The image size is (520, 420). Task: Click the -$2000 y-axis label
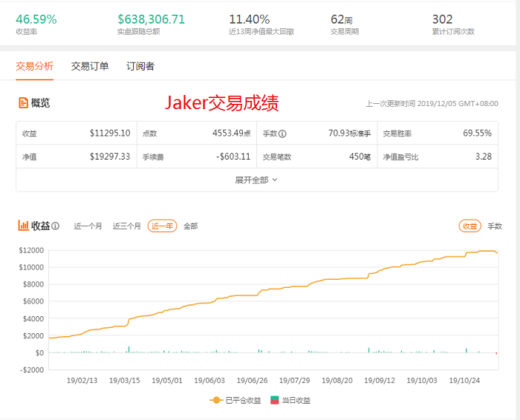pyautogui.click(x=32, y=370)
